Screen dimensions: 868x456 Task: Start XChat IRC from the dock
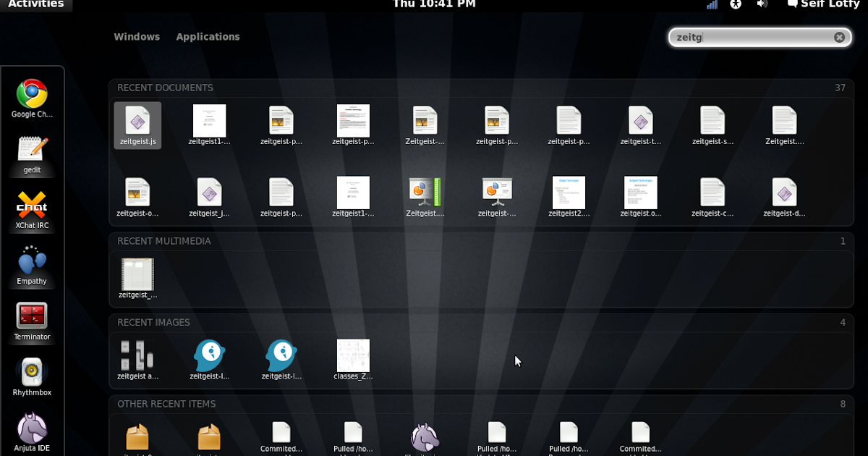click(32, 206)
